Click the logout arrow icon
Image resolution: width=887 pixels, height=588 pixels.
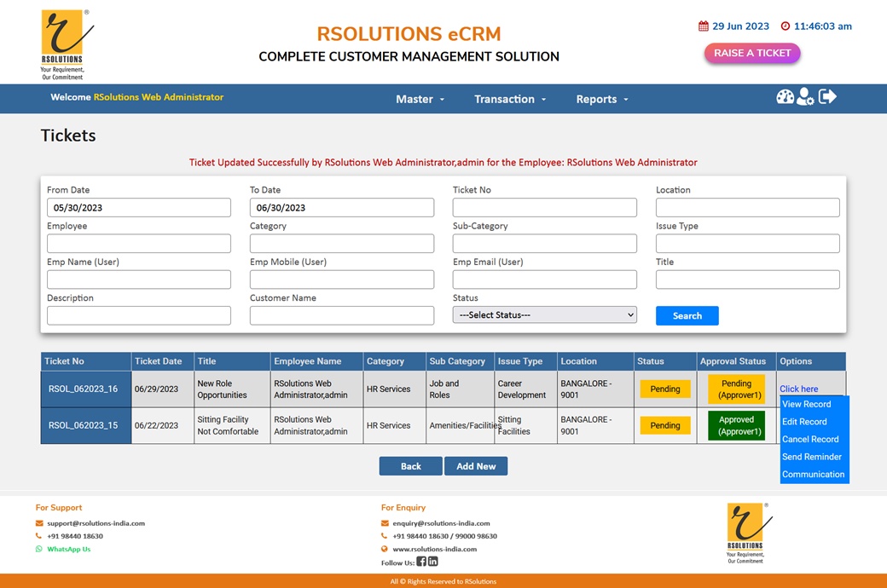click(x=827, y=97)
